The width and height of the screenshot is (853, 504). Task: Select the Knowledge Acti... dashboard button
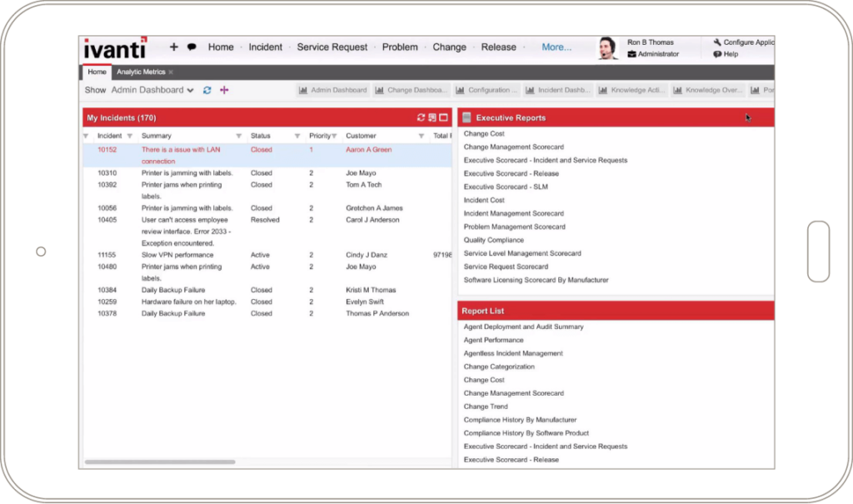631,90
